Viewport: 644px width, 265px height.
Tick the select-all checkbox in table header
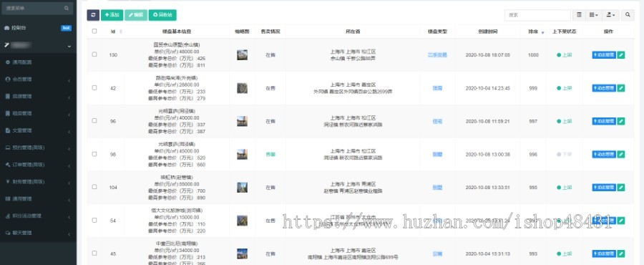[94, 31]
